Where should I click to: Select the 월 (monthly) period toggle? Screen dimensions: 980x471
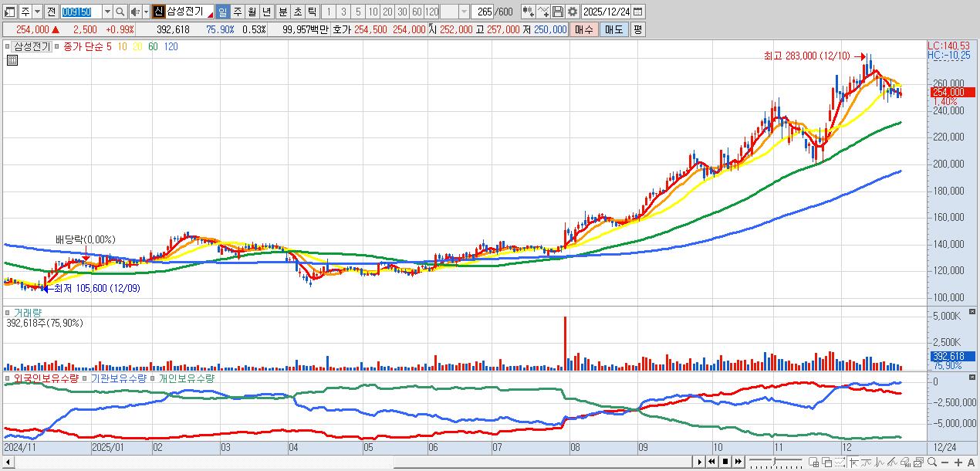coord(251,12)
